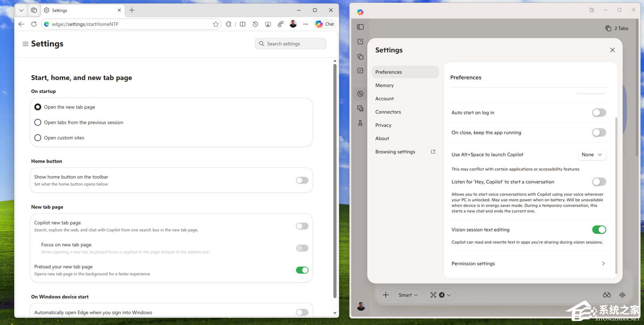
Task: Toggle Automatically open Edge on Windows sign-in
Action: pyautogui.click(x=302, y=312)
